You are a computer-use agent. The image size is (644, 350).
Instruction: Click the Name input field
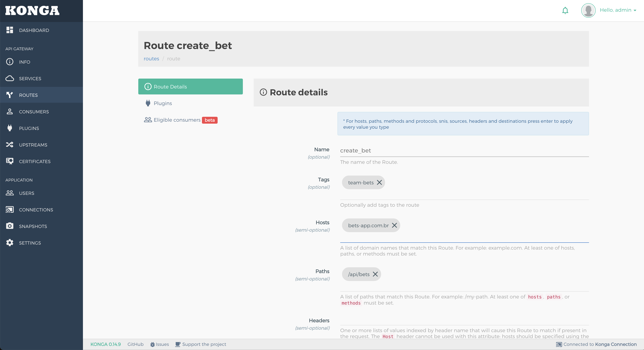pyautogui.click(x=464, y=151)
